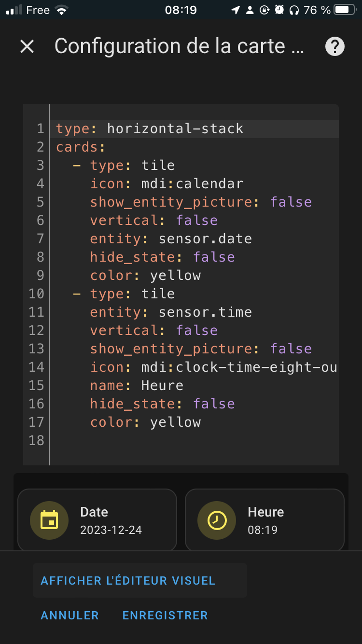Viewport: 362px width, 644px height.
Task: Tap the alarm clock status icon
Action: click(x=279, y=10)
